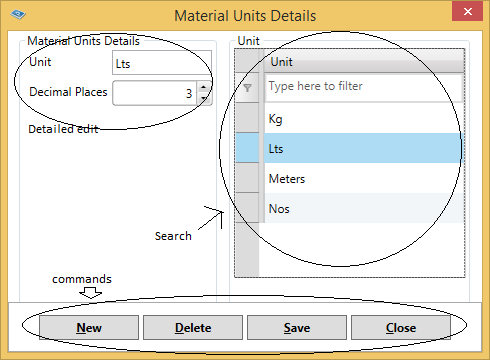The width and height of the screenshot is (490, 360).
Task: Decrease Decimal Places with down arrow
Action: point(204,99)
